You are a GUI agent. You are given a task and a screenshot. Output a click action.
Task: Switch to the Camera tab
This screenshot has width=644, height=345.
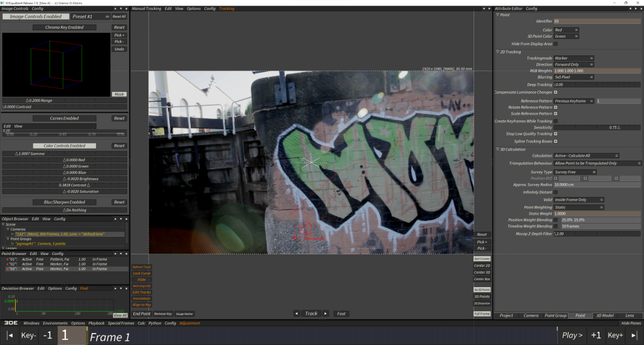531,315
